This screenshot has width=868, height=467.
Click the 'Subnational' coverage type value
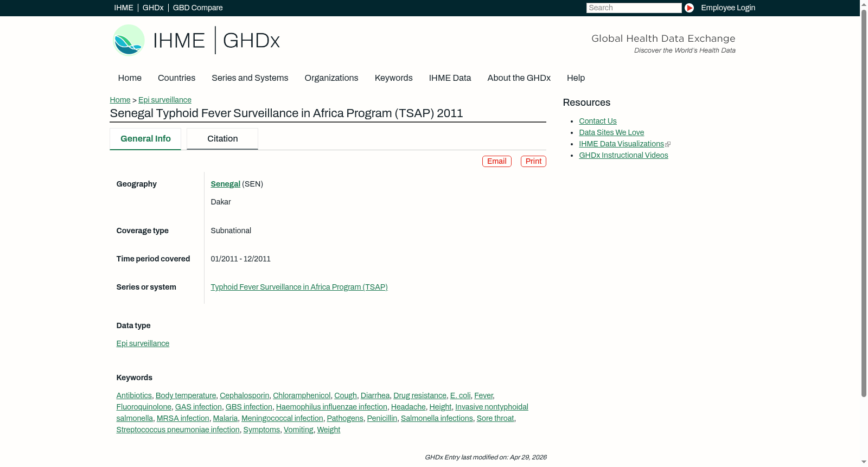click(x=231, y=231)
